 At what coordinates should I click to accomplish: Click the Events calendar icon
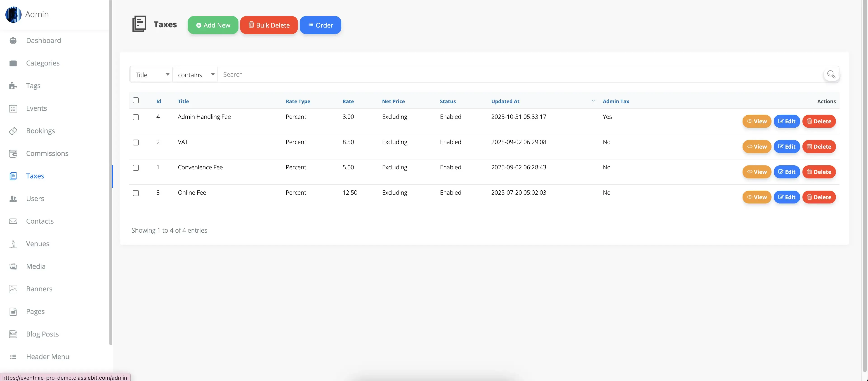pyautogui.click(x=13, y=108)
